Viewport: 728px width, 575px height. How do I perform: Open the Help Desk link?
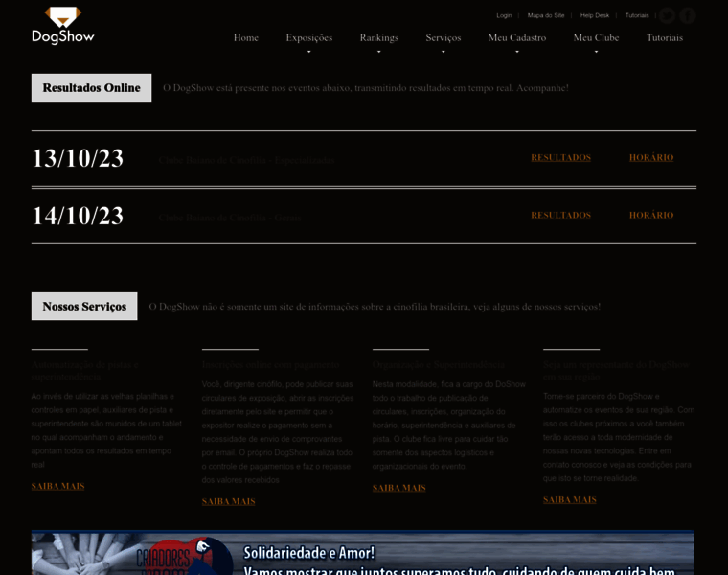[x=594, y=15]
